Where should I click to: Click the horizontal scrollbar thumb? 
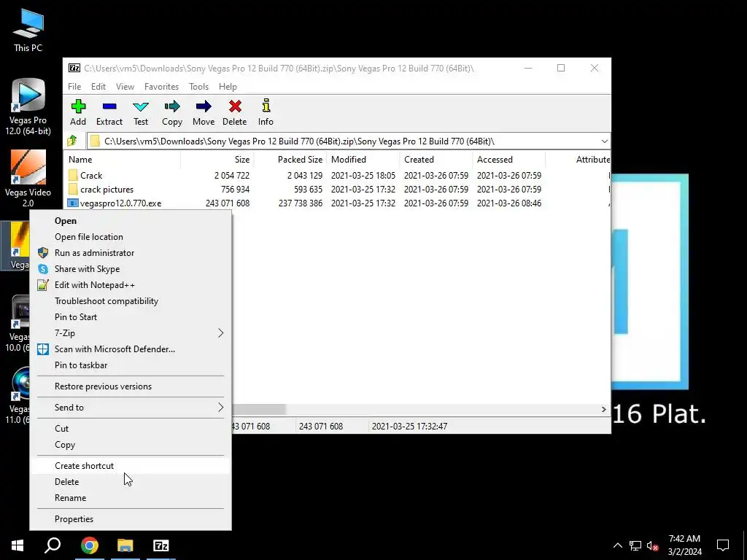pos(259,410)
